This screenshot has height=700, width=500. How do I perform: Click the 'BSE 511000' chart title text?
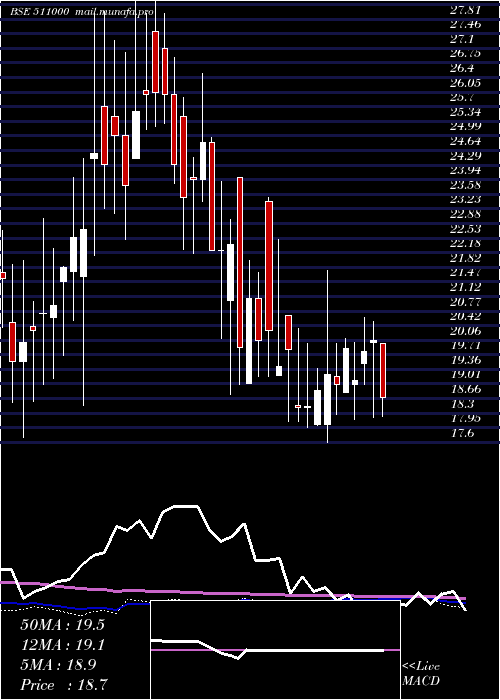pos(40,12)
